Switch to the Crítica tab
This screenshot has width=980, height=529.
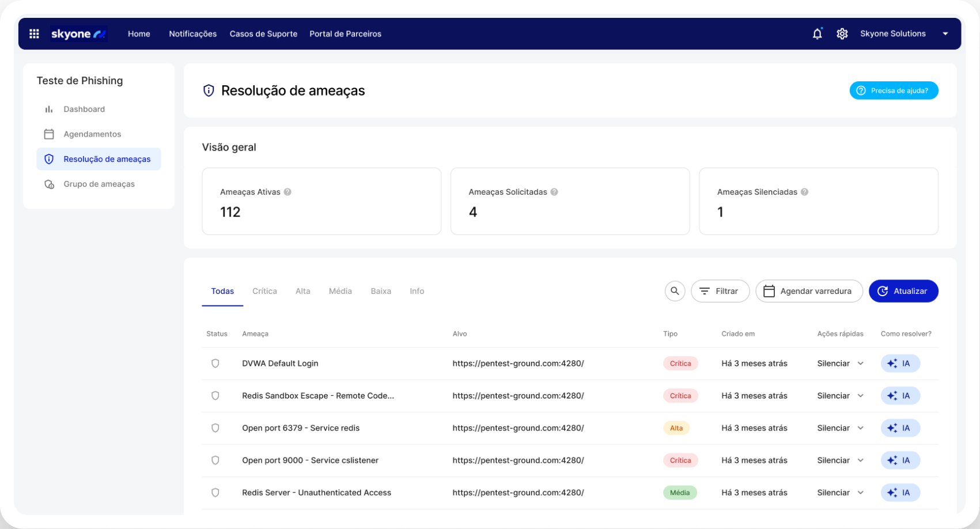click(x=264, y=291)
